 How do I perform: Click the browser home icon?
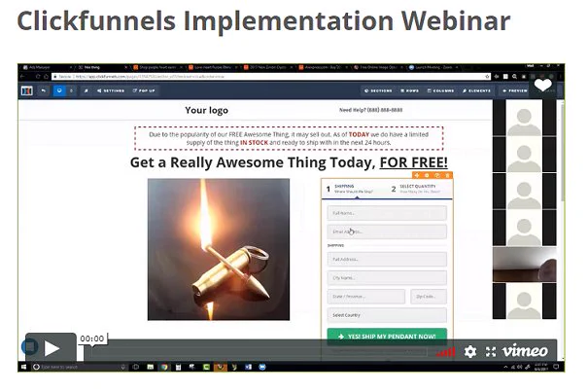[x=46, y=76]
